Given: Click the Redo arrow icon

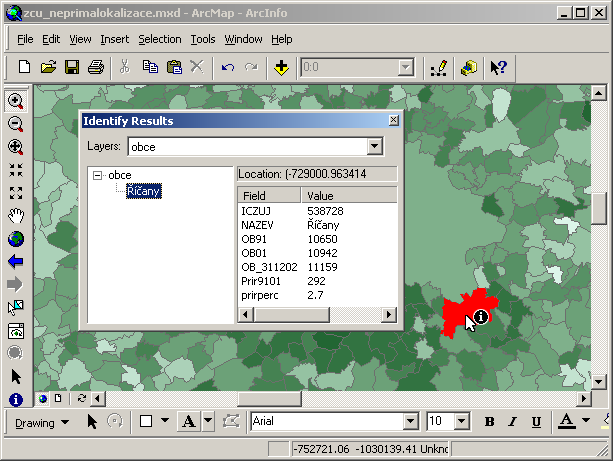Looking at the screenshot, I should point(251,67).
